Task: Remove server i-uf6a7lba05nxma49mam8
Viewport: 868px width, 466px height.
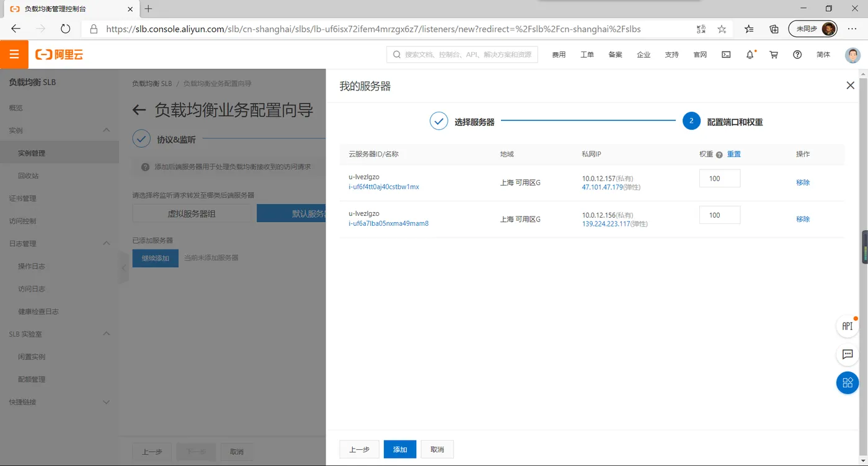Action: coord(803,219)
